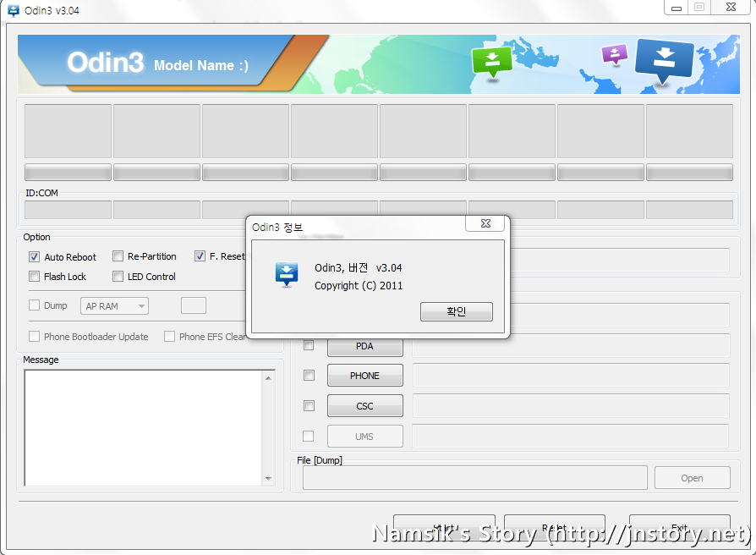The image size is (756, 555).
Task: Click the CSC file button
Action: 364,406
